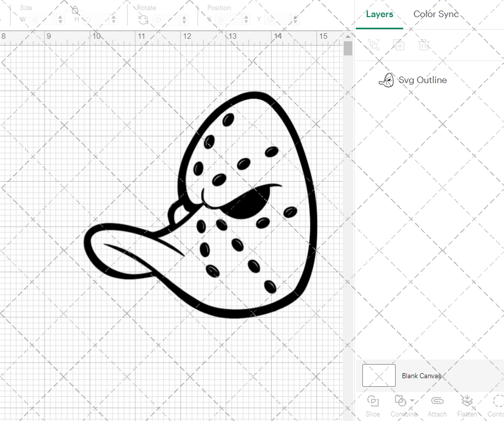
Task: Click the canvas vertical scrollbar
Action: pos(348,48)
